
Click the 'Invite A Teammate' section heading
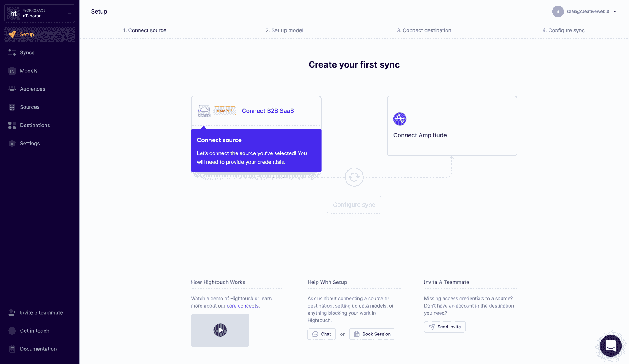tap(447, 282)
